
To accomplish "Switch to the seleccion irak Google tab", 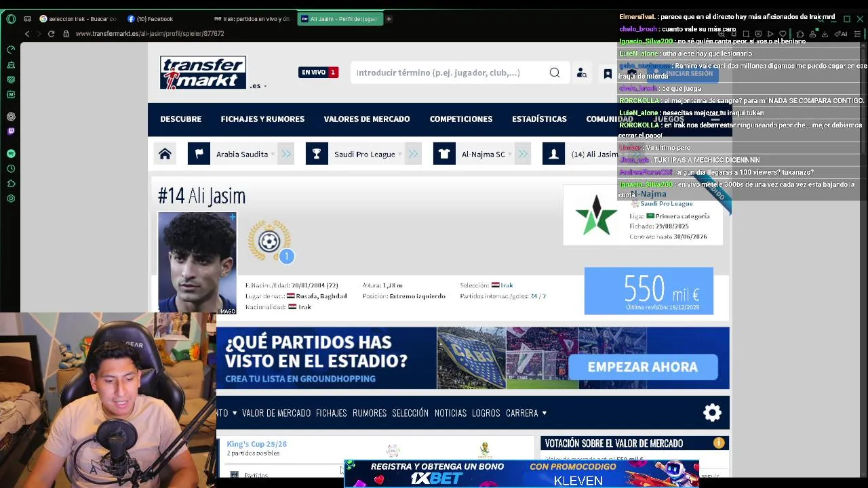I will (x=78, y=19).
